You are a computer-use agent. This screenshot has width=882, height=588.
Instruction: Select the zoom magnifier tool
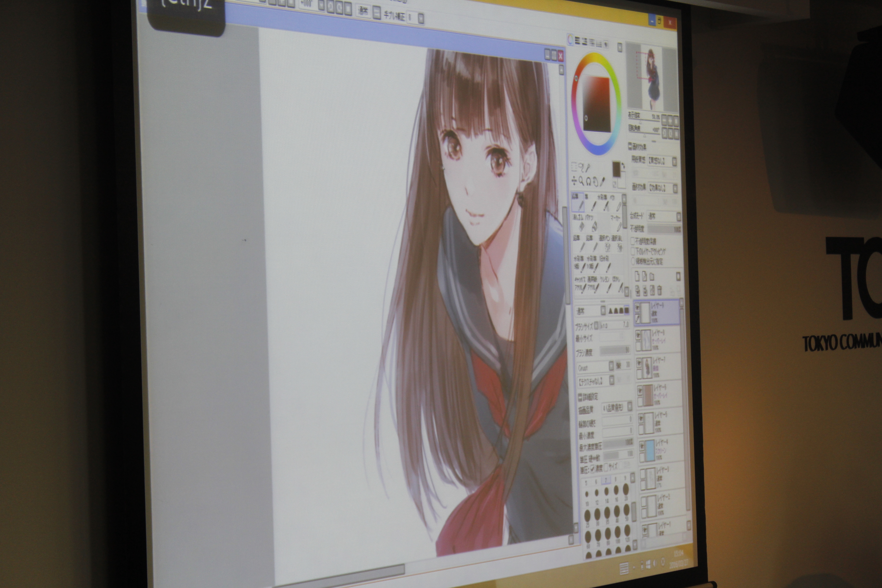point(582,181)
